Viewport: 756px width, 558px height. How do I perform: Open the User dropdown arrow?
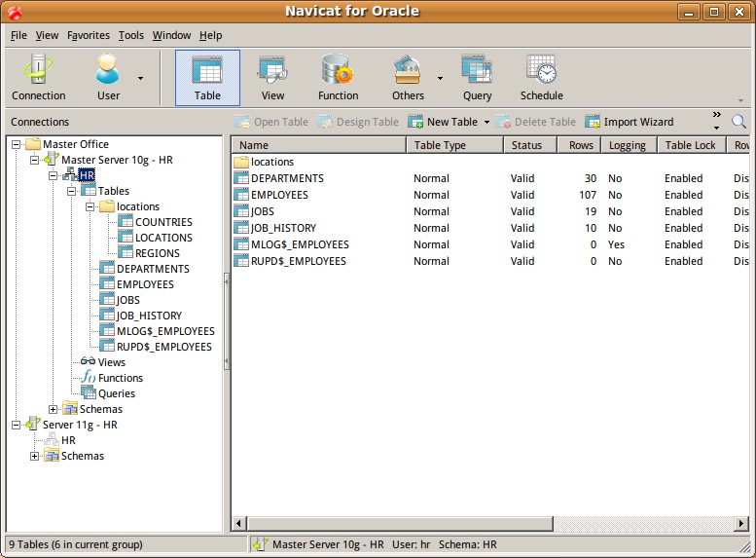[x=140, y=78]
